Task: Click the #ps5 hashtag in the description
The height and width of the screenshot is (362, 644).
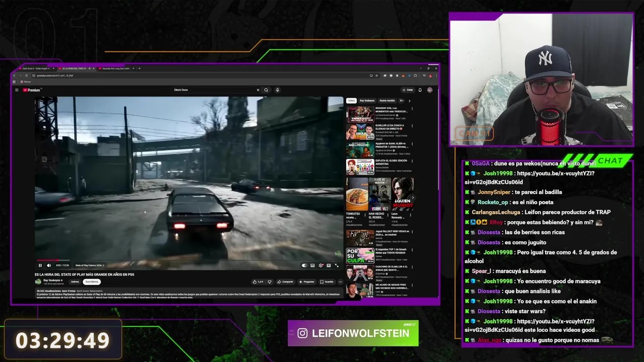Action: 79,291
